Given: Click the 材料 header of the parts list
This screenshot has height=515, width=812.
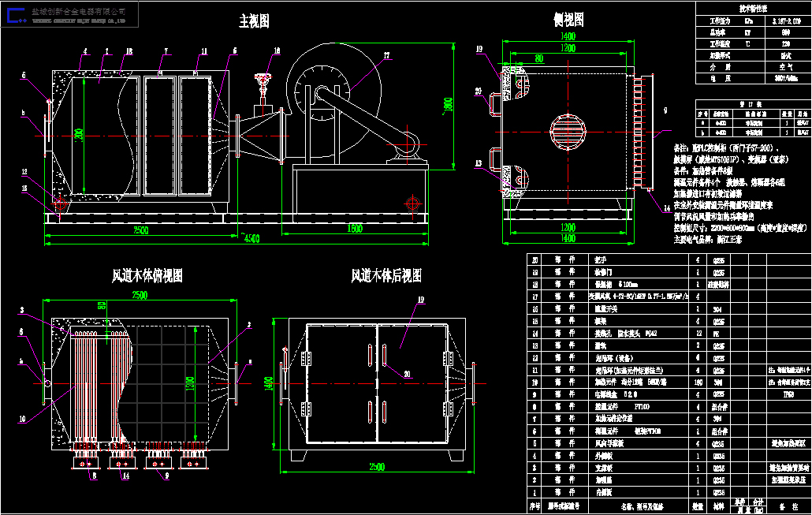Looking at the screenshot, I should (719, 506).
